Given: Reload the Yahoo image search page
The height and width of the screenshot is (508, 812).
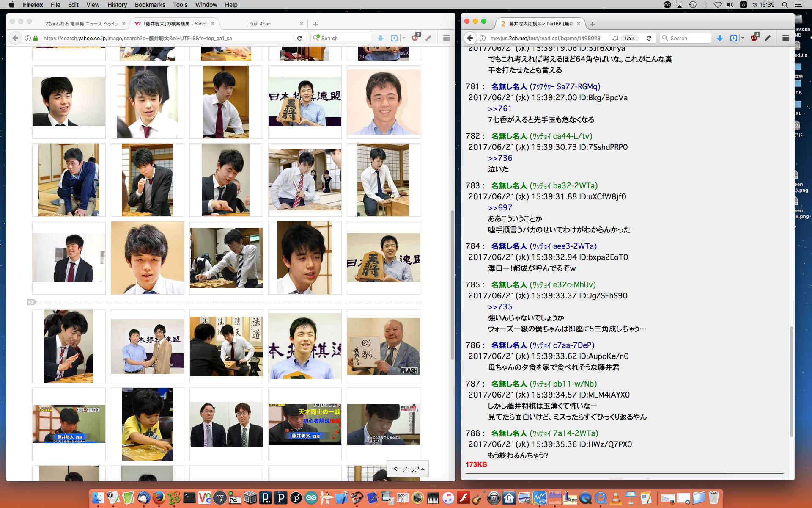Looking at the screenshot, I should (299, 38).
